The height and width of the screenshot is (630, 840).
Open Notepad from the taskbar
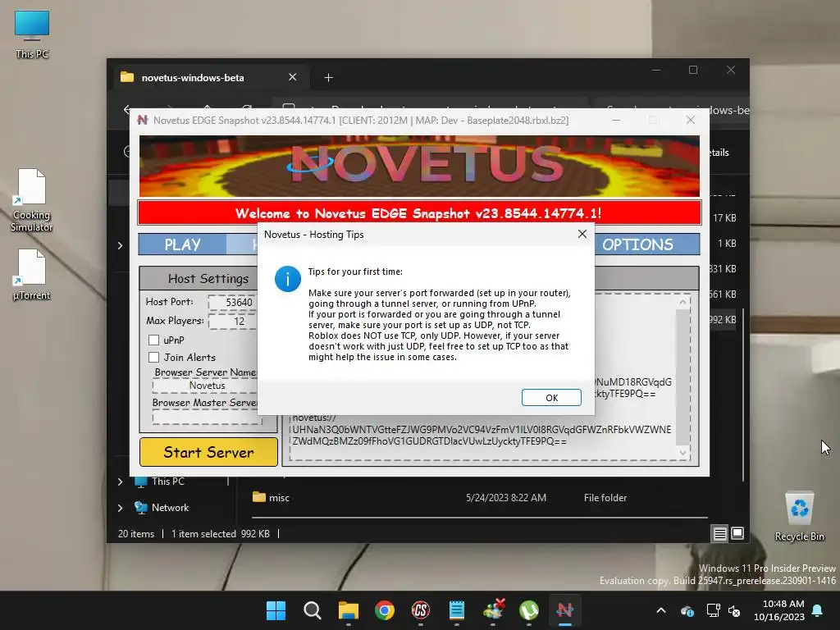coord(456,610)
